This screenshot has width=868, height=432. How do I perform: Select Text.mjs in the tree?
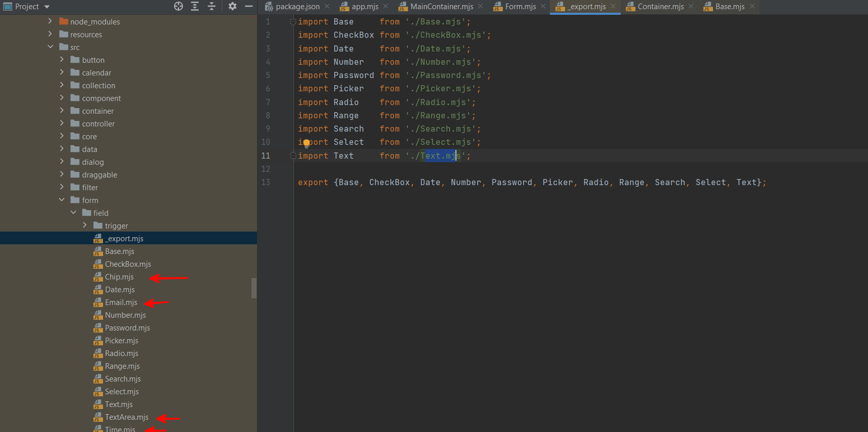click(119, 404)
